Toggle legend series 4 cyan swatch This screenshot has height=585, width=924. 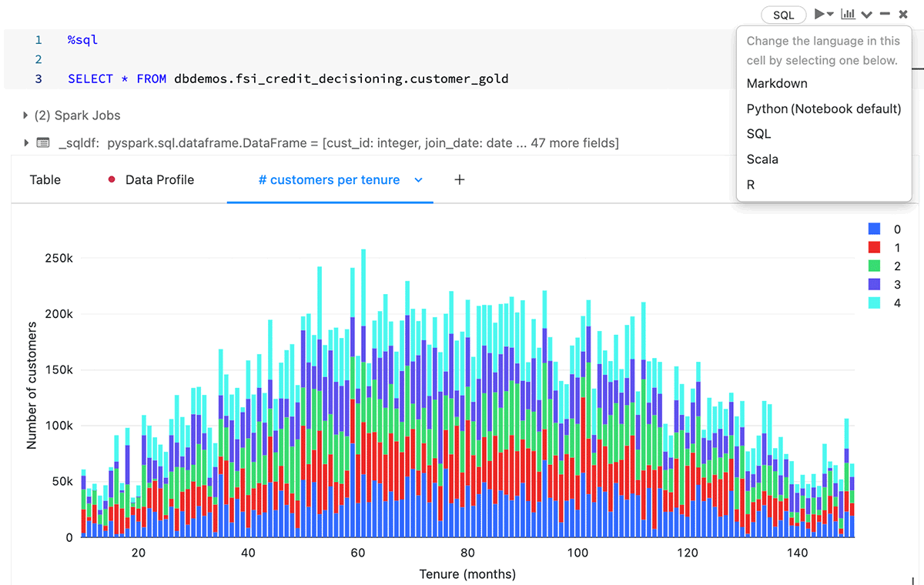(x=874, y=303)
